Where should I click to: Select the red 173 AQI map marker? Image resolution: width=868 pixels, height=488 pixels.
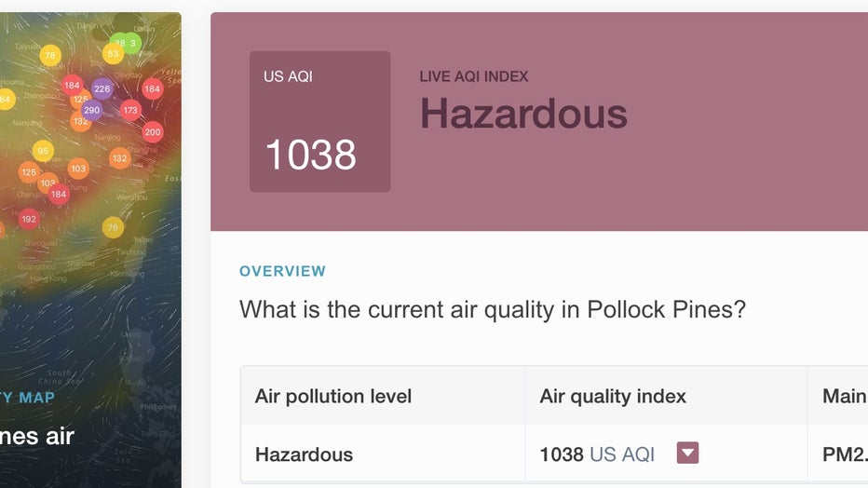(x=130, y=110)
